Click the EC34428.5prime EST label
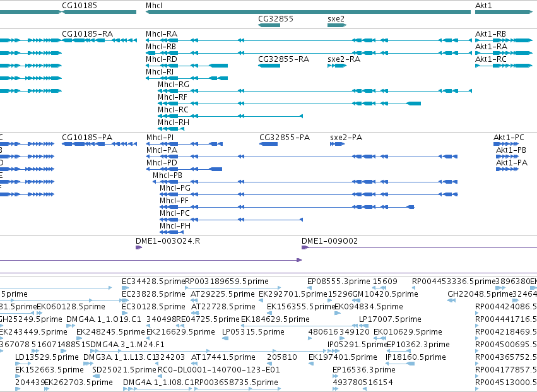 153,282
